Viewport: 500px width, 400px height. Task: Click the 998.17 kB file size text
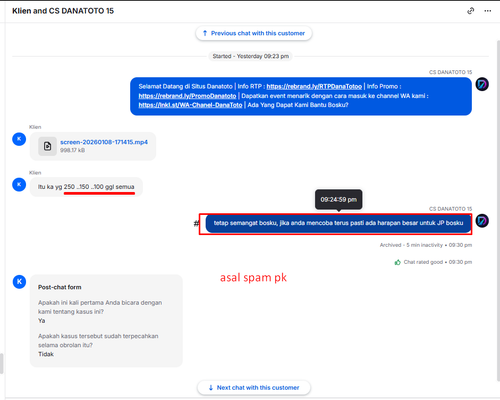[72, 150]
